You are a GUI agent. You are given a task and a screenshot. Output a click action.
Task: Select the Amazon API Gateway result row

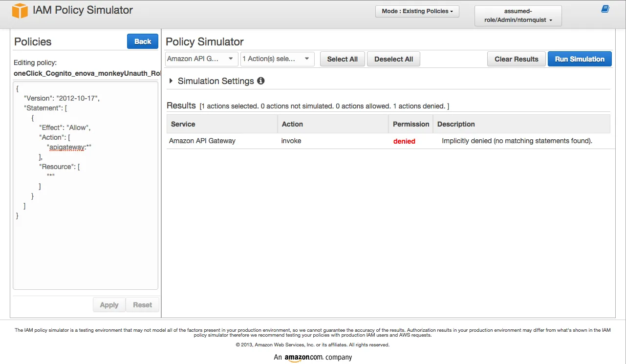(389, 141)
